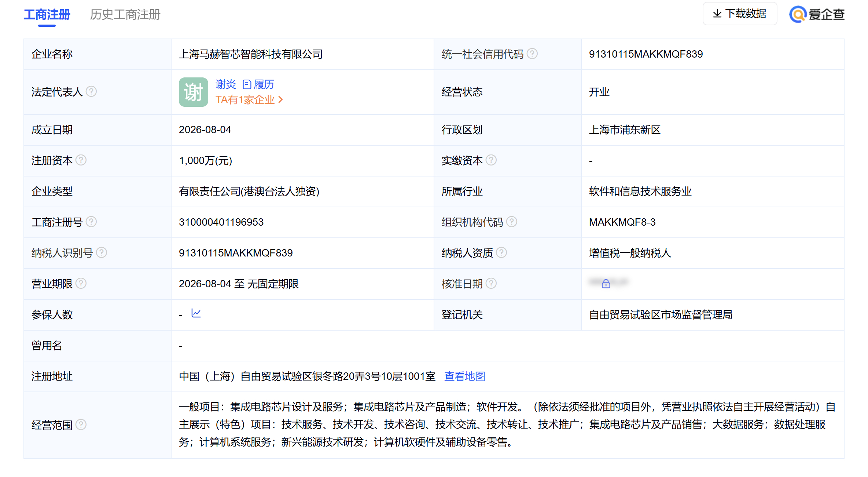This screenshot has height=477, width=868.
Task: Click the 经营范围 description paragraph
Action: [x=507, y=425]
